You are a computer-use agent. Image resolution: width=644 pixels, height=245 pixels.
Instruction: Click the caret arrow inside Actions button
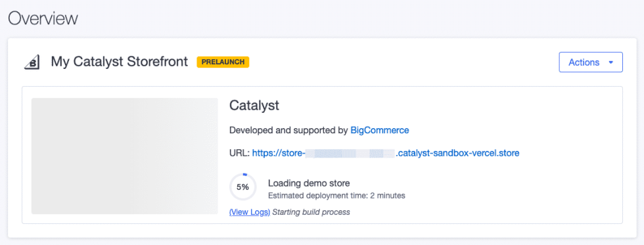pyautogui.click(x=610, y=63)
